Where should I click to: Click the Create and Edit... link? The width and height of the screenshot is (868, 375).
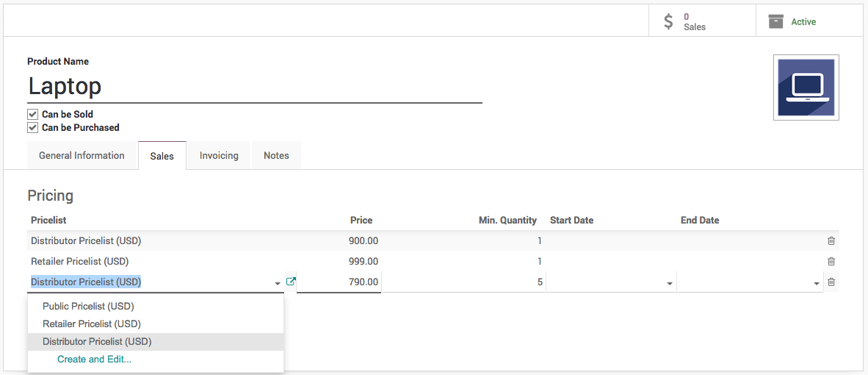(94, 360)
